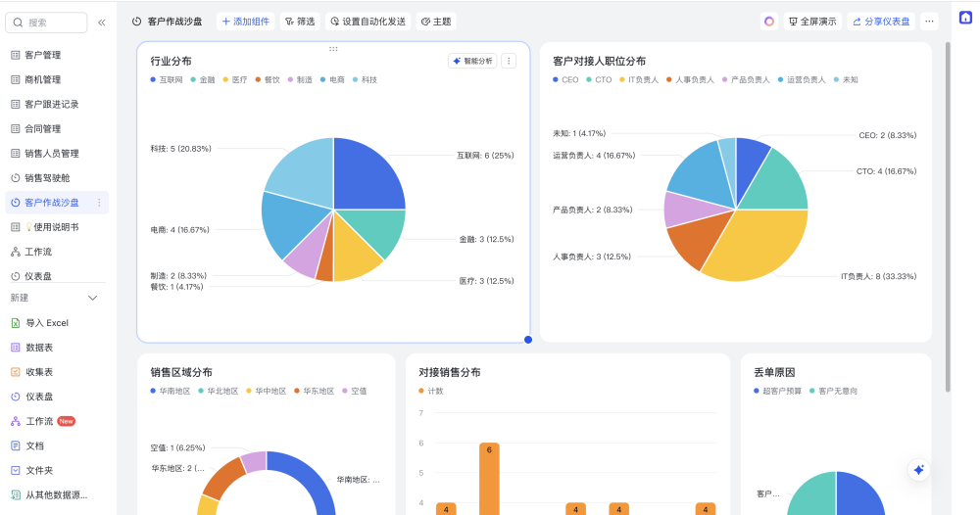Click the colorful circle AI icon in top toolbar
This screenshot has width=980, height=515.
tap(769, 22)
